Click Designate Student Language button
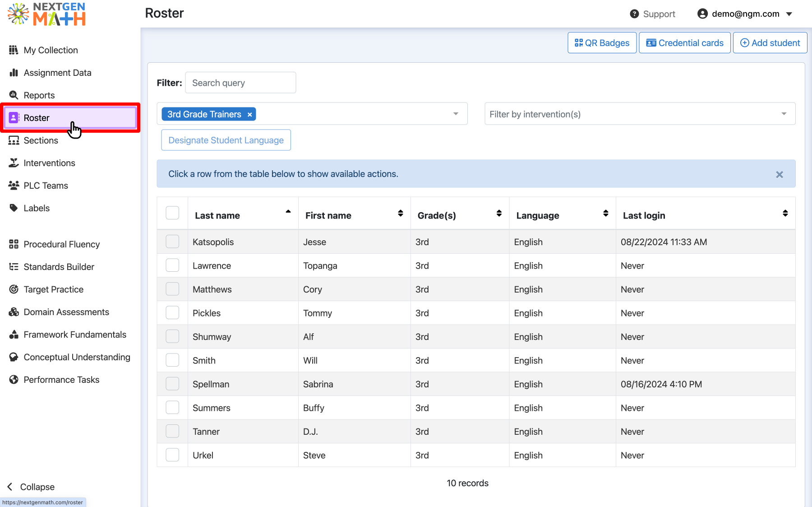Image resolution: width=812 pixels, height=507 pixels. click(226, 140)
